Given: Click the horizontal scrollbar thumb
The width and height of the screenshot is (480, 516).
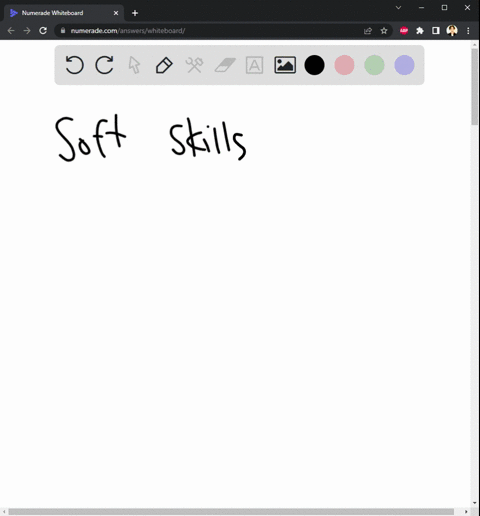Looking at the screenshot, I should [x=231, y=512].
